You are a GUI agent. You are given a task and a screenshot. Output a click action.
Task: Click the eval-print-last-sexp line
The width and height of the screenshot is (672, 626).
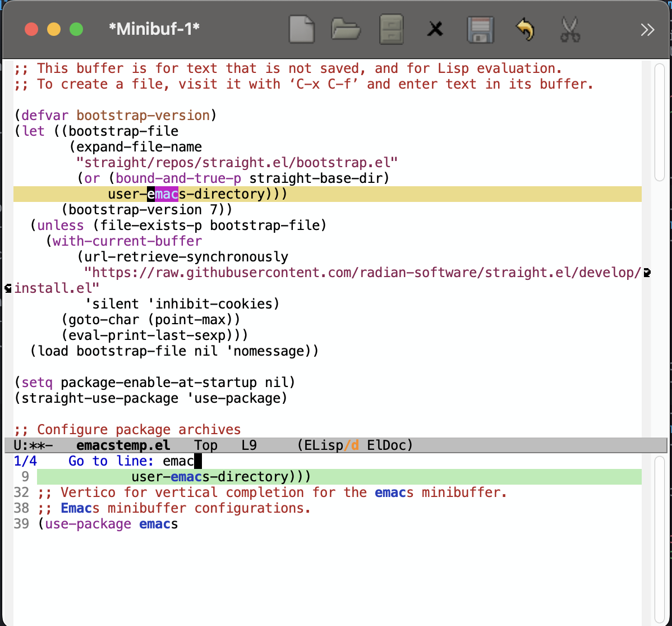coord(155,335)
